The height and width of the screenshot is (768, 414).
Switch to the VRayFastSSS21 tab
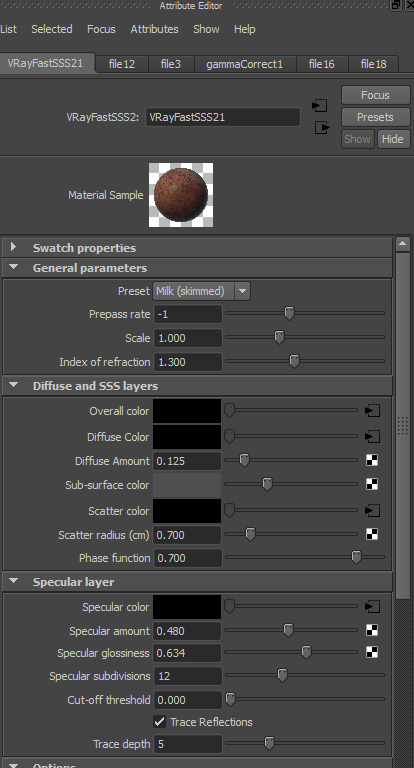pos(47,63)
